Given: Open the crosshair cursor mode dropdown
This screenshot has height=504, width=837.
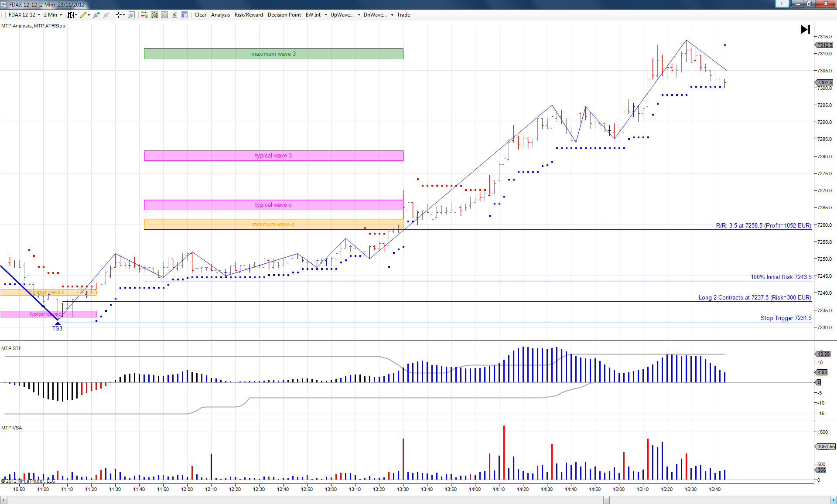Looking at the screenshot, I should point(120,15).
